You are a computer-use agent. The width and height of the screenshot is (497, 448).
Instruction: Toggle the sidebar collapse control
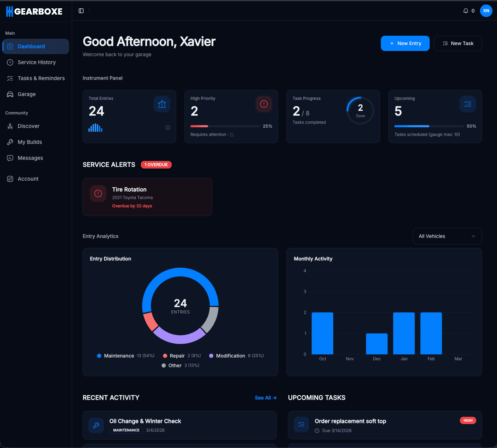tap(81, 11)
